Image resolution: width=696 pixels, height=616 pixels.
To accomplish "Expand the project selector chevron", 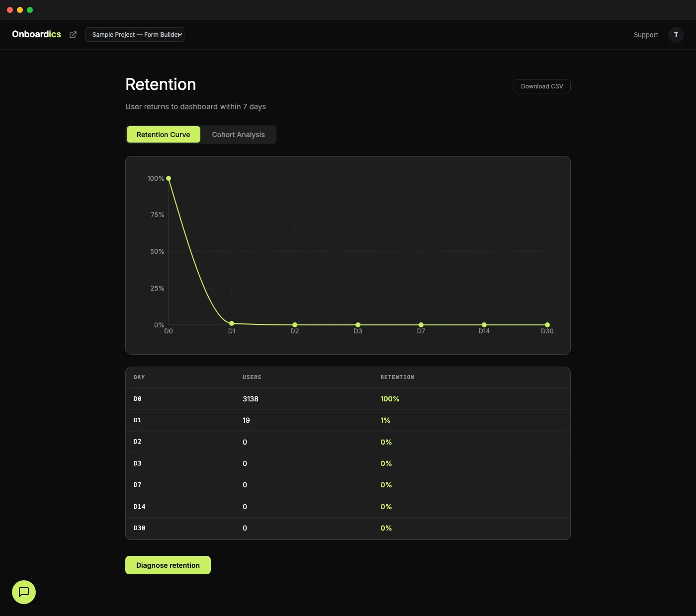I will pyautogui.click(x=180, y=34).
